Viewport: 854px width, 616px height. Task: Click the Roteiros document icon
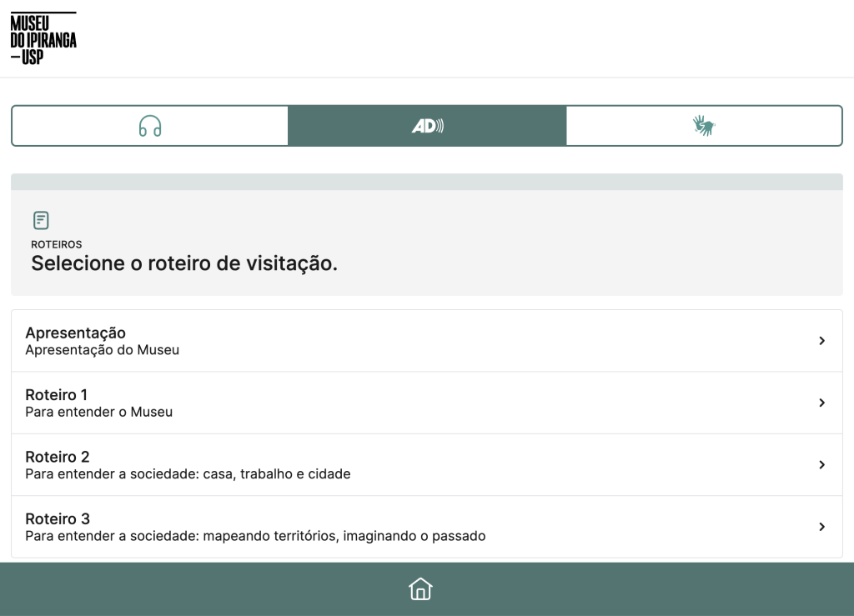pos(40,219)
